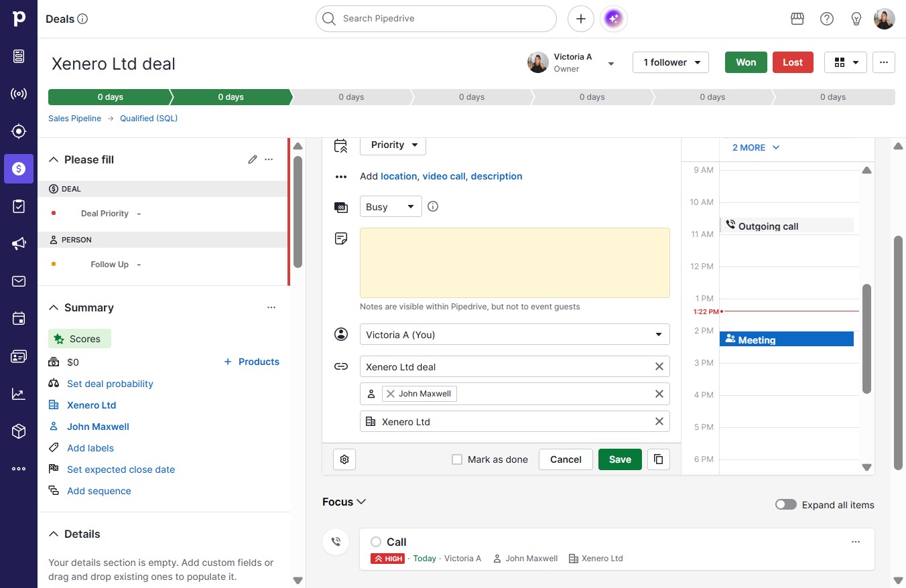Open the Outgoing call calendar event
Screen dimensions: 906x588
coord(787,226)
